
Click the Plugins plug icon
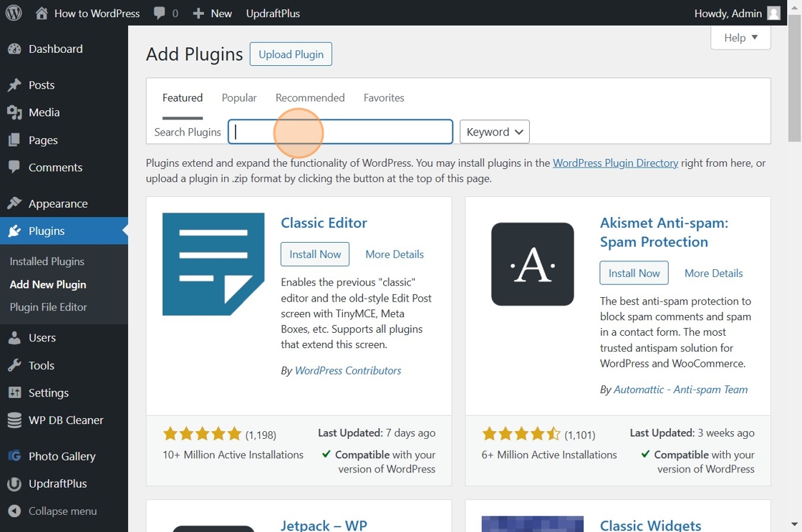pyautogui.click(x=14, y=231)
